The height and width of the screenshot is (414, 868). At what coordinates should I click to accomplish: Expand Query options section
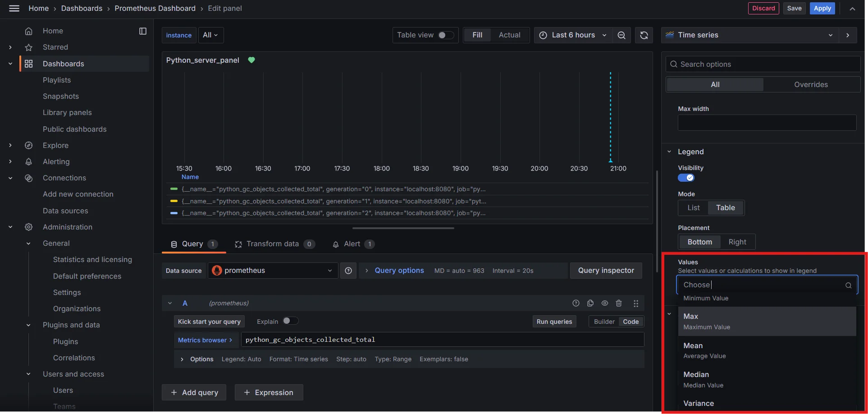click(x=399, y=271)
